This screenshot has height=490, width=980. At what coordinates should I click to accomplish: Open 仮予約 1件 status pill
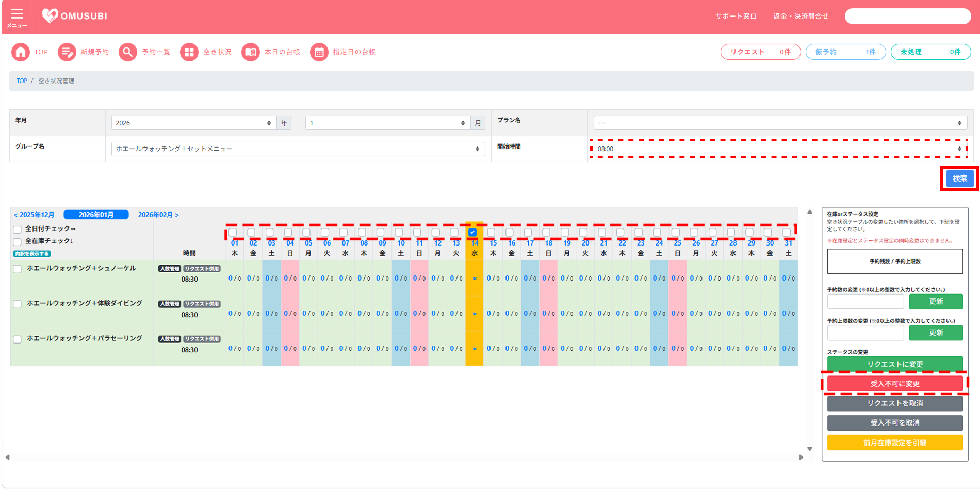click(845, 52)
